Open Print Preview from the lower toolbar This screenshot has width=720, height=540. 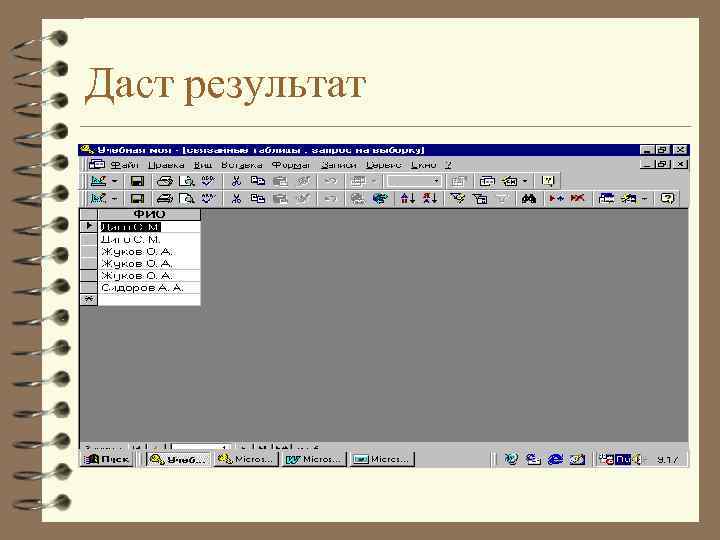[186, 198]
